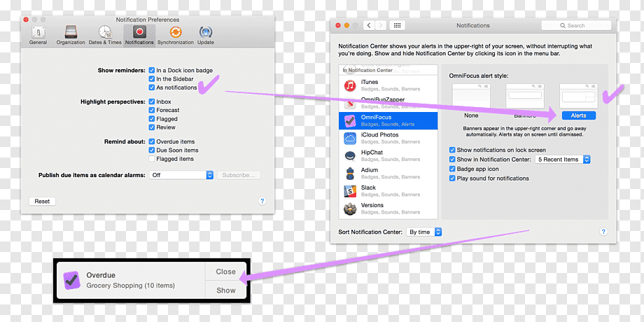Select OmniFocus app icon in list
The width and height of the screenshot is (644, 322).
click(350, 120)
